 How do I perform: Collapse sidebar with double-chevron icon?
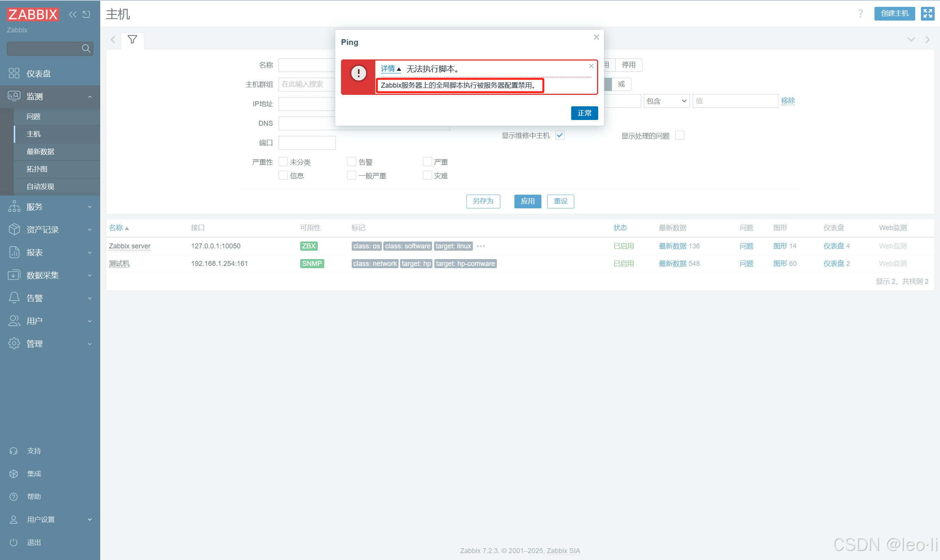pyautogui.click(x=72, y=14)
